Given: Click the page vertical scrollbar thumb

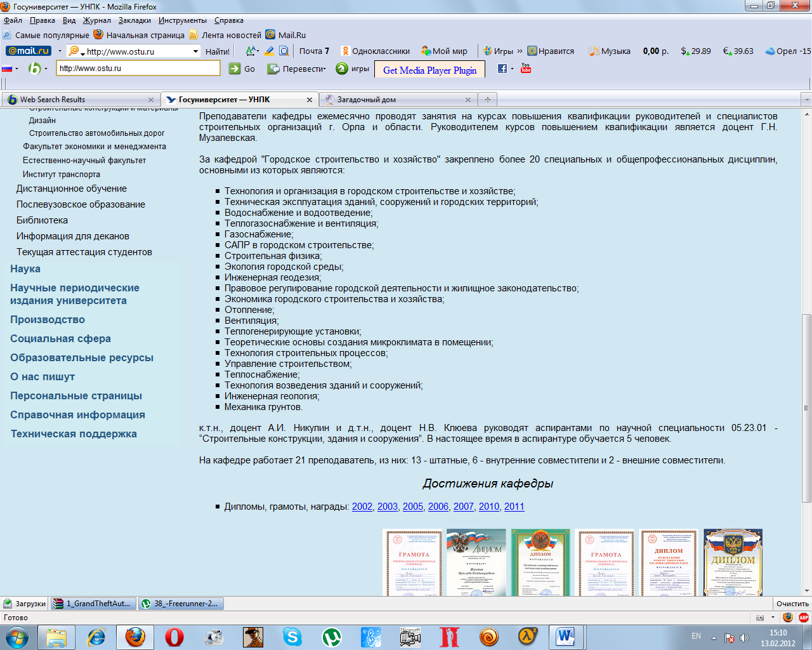Looking at the screenshot, I should pyautogui.click(x=806, y=408).
